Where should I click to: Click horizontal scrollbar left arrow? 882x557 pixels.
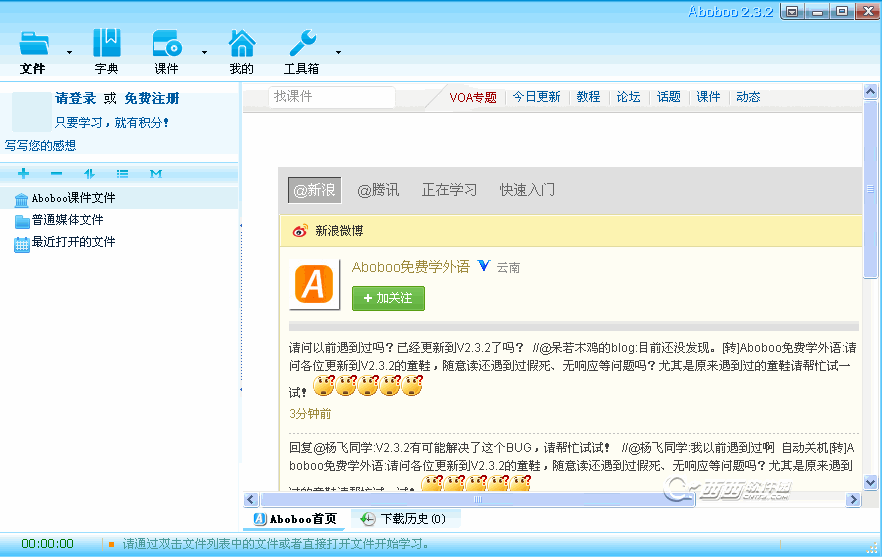[251, 500]
